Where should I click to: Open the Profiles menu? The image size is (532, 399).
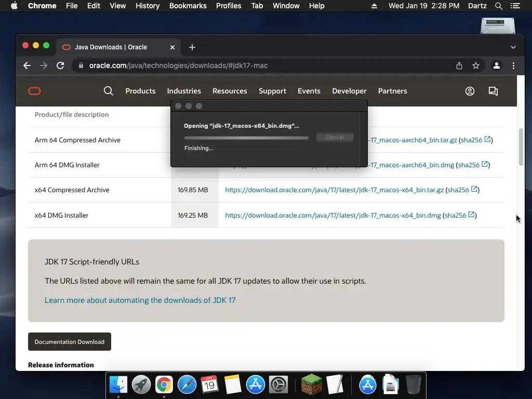[229, 6]
